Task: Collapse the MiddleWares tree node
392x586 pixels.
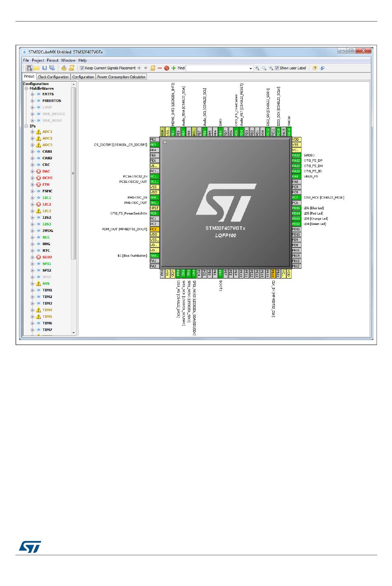Action: coord(26,89)
